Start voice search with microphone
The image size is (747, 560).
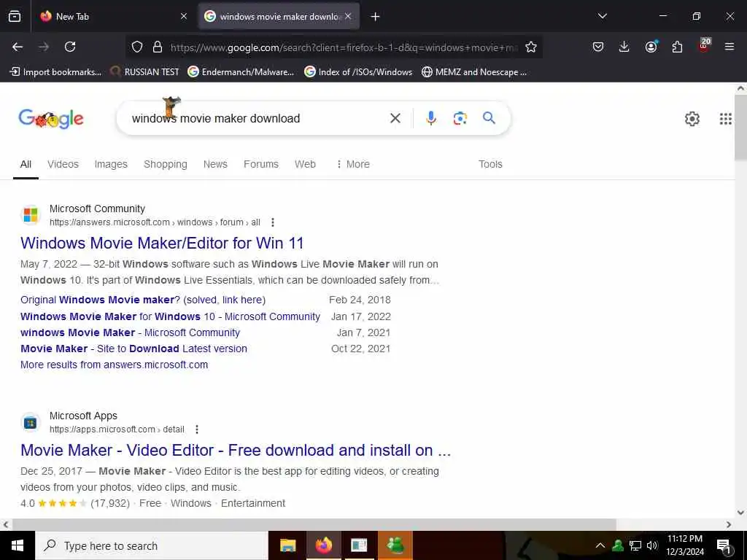point(430,118)
